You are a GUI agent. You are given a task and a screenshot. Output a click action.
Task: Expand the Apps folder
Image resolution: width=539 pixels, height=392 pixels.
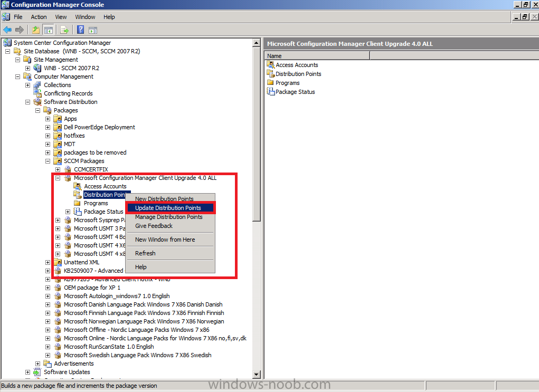click(48, 119)
